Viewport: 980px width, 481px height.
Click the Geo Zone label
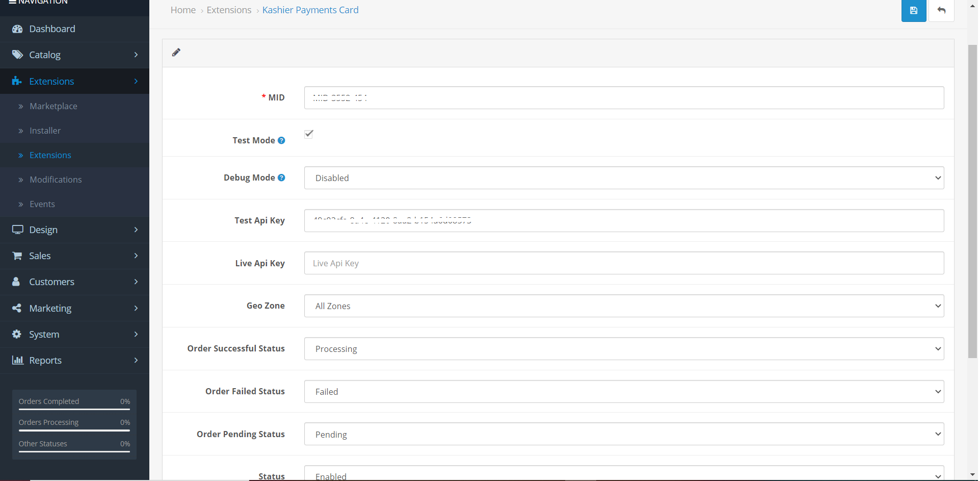click(x=266, y=306)
